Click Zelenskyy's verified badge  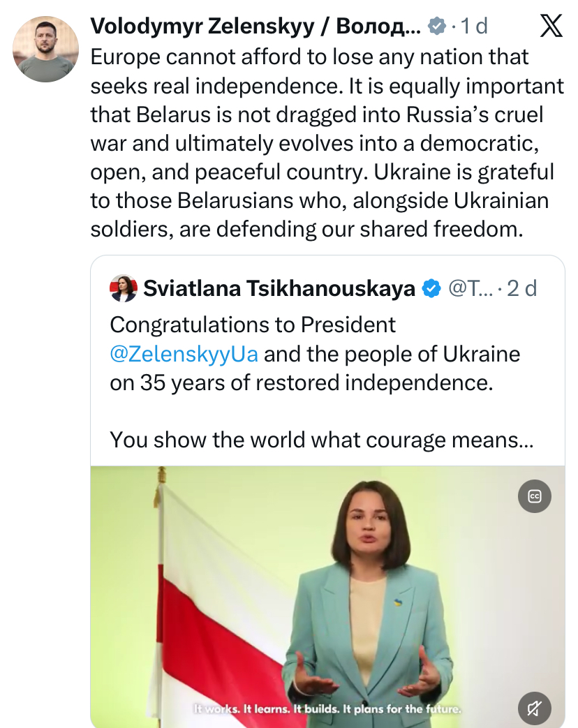[x=436, y=26]
